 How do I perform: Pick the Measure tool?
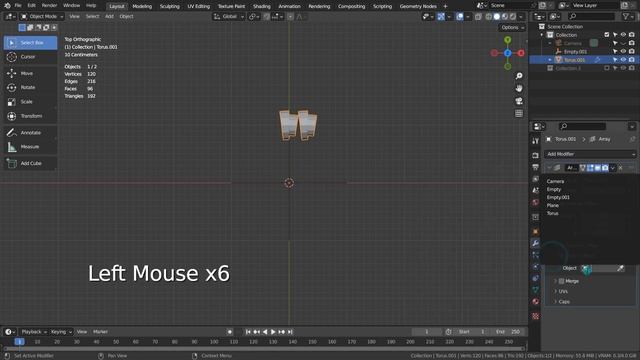coord(30,147)
